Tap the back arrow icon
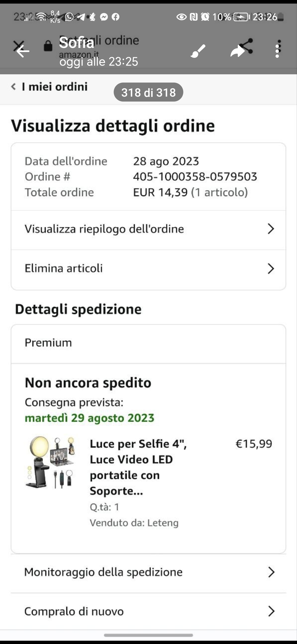The width and height of the screenshot is (297, 644). [x=23, y=51]
